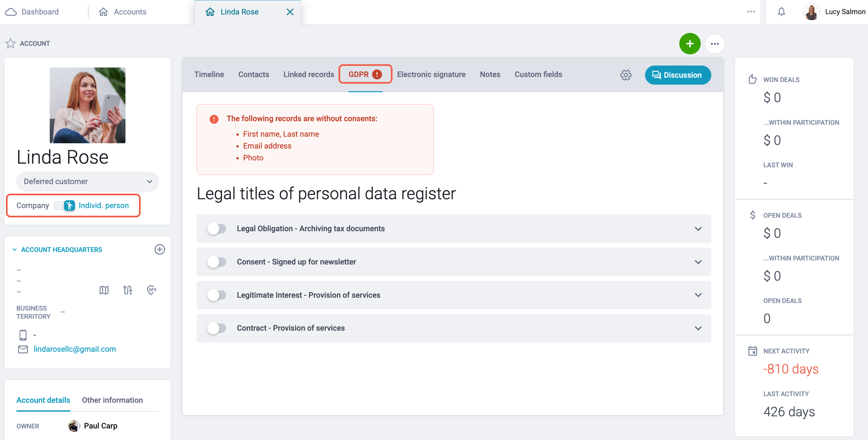
Task: Open the Notes tab
Action: pyautogui.click(x=490, y=74)
